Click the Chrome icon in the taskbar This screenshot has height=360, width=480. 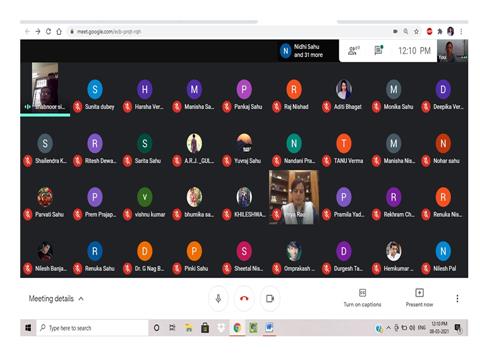click(237, 328)
